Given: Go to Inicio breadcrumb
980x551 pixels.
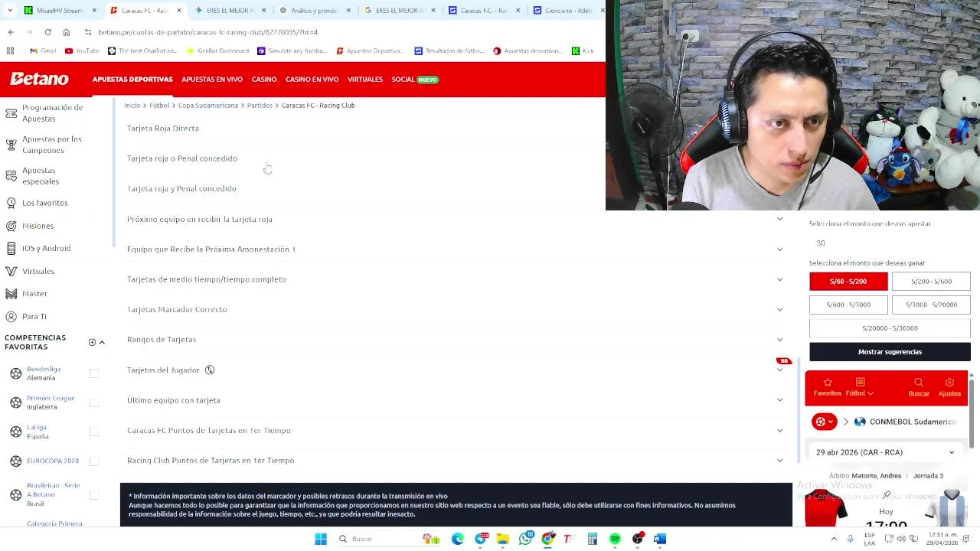Looking at the screenshot, I should click(132, 105).
